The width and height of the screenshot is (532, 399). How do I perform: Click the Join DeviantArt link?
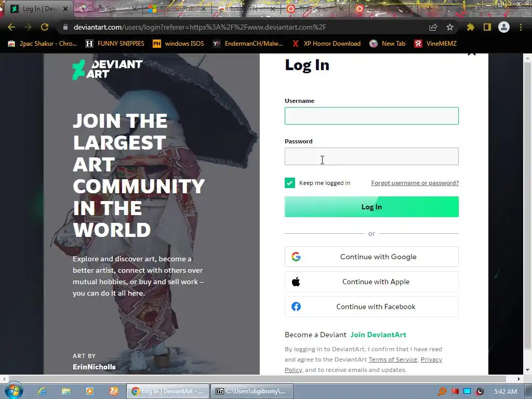pos(378,335)
